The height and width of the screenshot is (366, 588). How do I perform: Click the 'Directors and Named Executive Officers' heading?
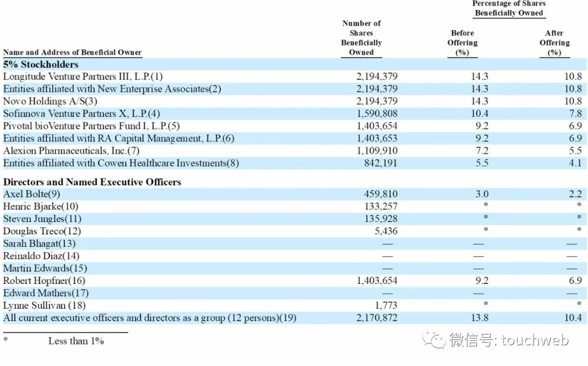point(92,182)
